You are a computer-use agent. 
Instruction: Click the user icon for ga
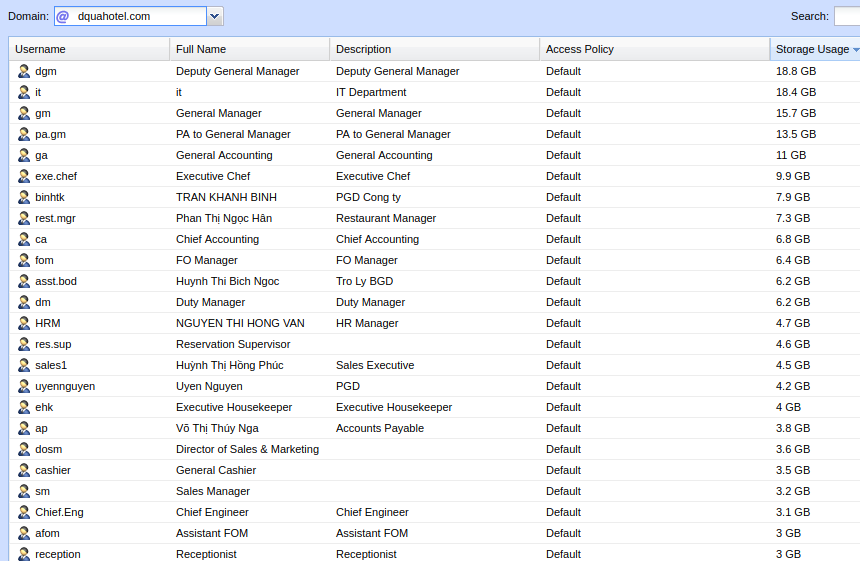point(24,155)
